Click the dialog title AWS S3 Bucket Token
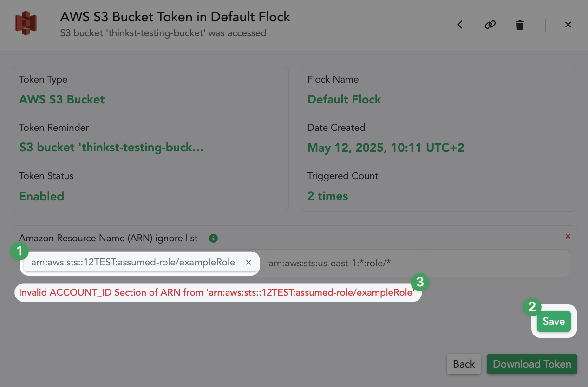Screen dimensions: 588x387 coord(175,17)
